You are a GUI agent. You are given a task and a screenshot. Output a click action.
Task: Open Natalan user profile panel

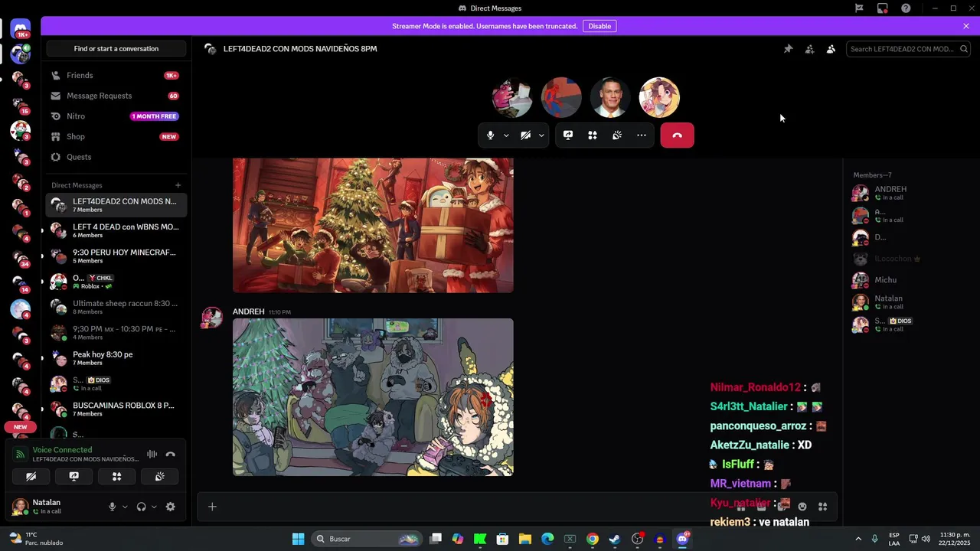(54, 507)
